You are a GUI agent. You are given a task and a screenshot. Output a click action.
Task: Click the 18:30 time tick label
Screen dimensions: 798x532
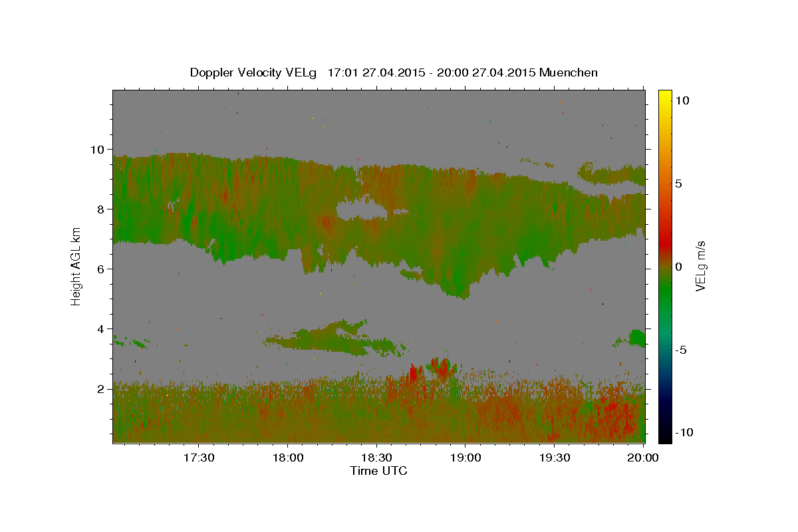[376, 458]
